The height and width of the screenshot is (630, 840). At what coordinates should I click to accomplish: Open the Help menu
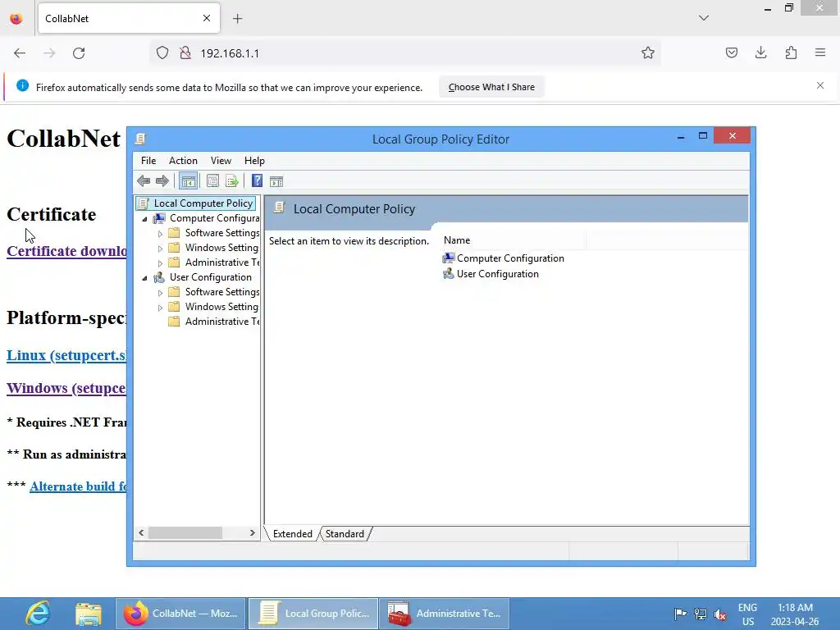254,161
